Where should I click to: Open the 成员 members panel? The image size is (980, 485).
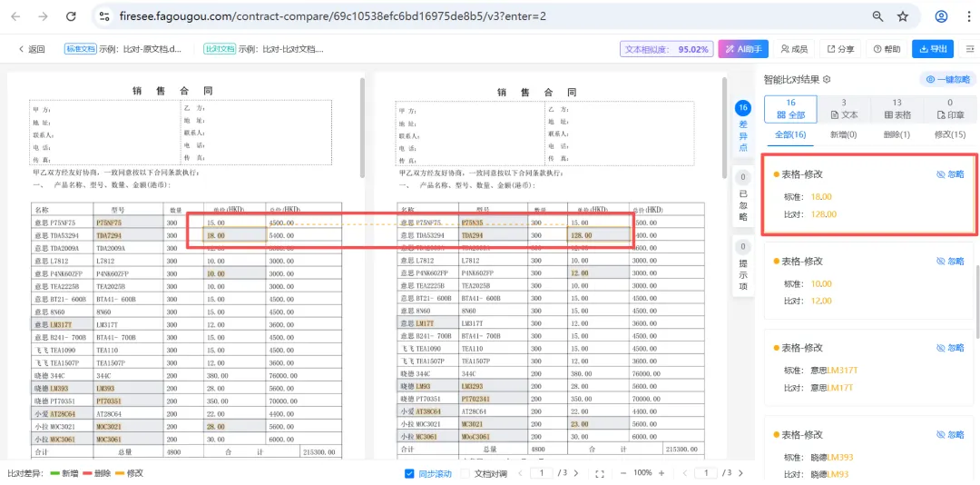[x=794, y=49]
